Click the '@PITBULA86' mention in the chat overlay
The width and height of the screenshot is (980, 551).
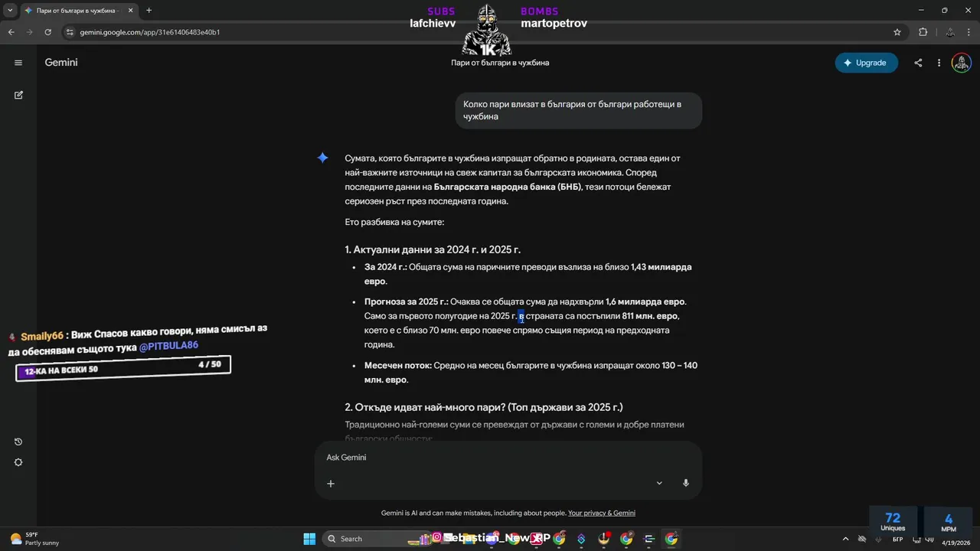[168, 346]
